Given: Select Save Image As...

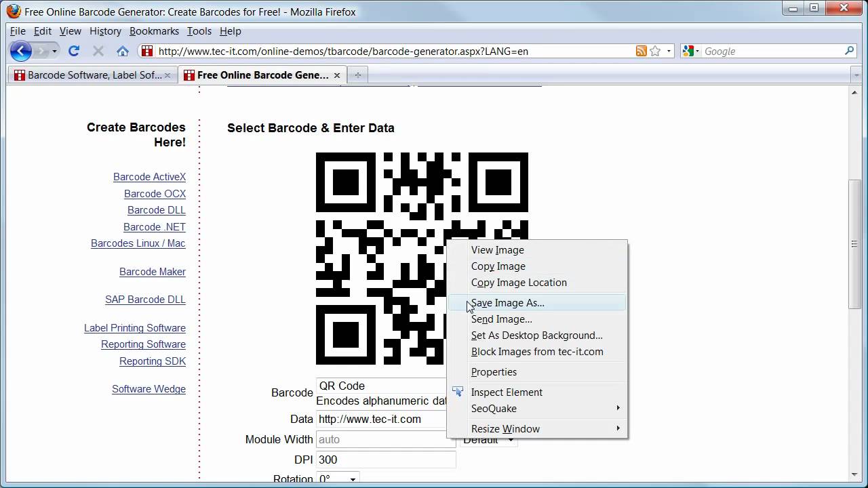Looking at the screenshot, I should [x=537, y=303].
